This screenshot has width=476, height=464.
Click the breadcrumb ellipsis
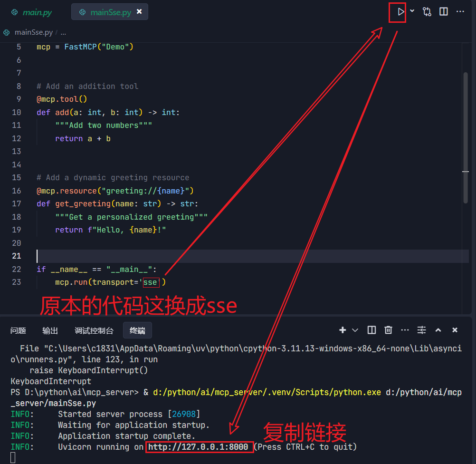[x=63, y=32]
